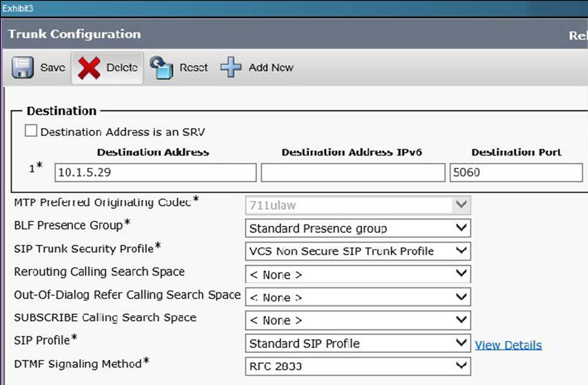Screen dimensions: 588x385
Task: Expand the SIP Trunk Security Profile dropdown
Action: (x=357, y=251)
